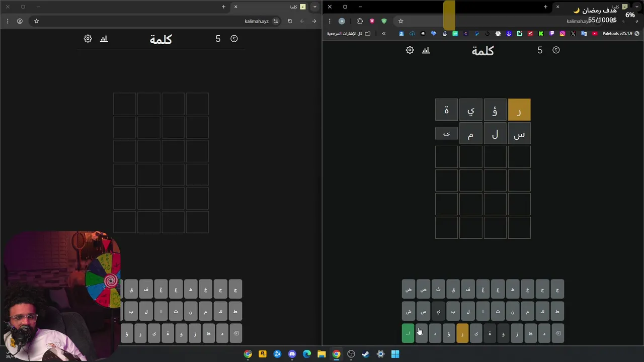The width and height of the screenshot is (644, 362).
Task: Open help icon in left Kalimah window
Action: click(x=234, y=39)
